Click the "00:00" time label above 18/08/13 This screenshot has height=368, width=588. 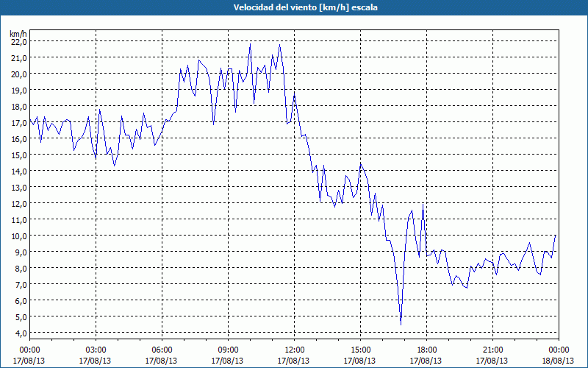point(559,350)
